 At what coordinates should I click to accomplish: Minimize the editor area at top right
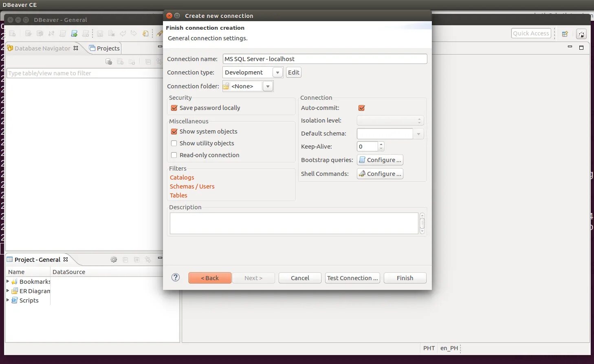tap(570, 47)
